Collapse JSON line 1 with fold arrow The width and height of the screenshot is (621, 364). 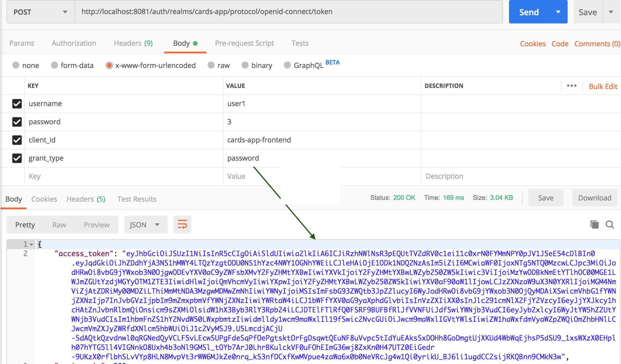click(31, 244)
